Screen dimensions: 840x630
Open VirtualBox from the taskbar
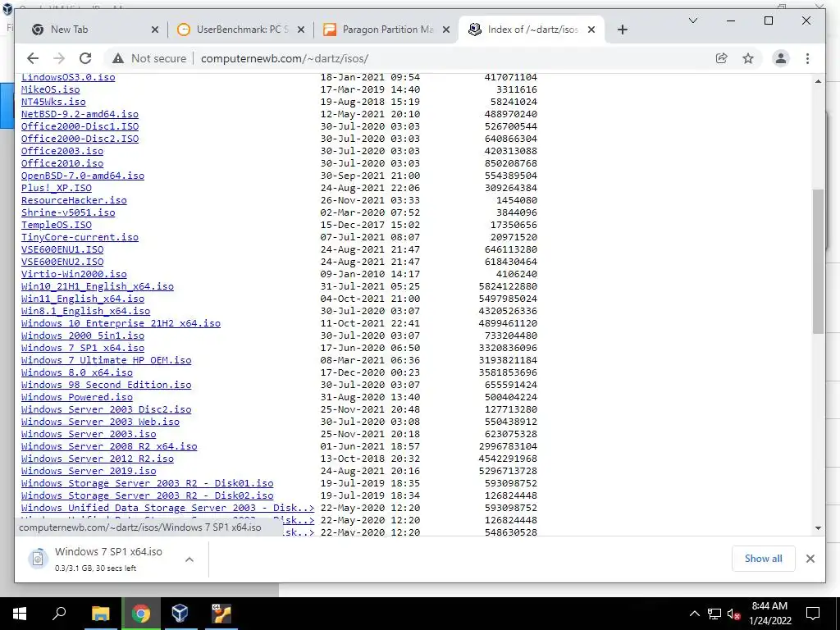(x=180, y=614)
